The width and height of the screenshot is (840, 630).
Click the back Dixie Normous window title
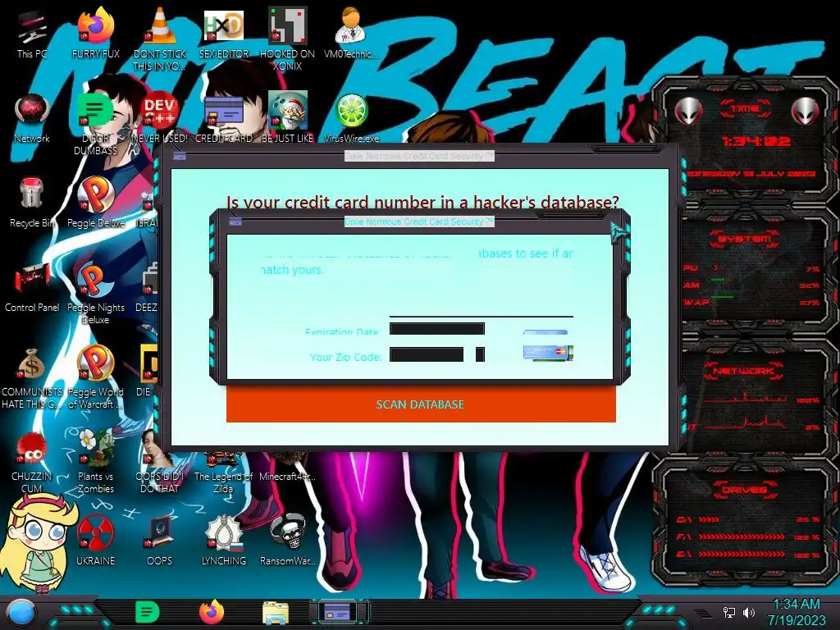coord(419,156)
